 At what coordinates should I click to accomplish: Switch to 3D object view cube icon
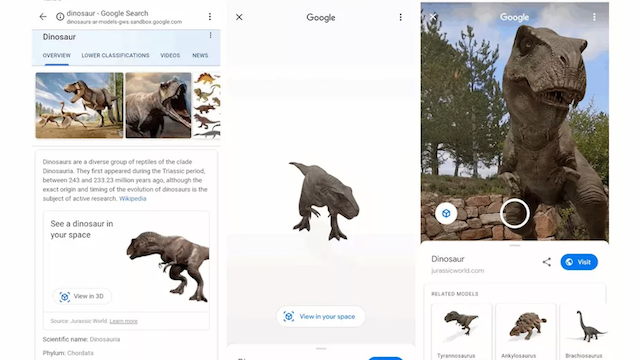pyautogui.click(x=446, y=213)
